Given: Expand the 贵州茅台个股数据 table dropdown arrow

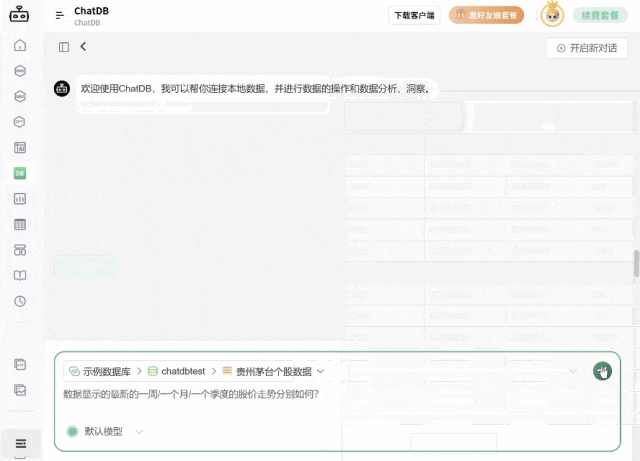Looking at the screenshot, I should point(320,371).
